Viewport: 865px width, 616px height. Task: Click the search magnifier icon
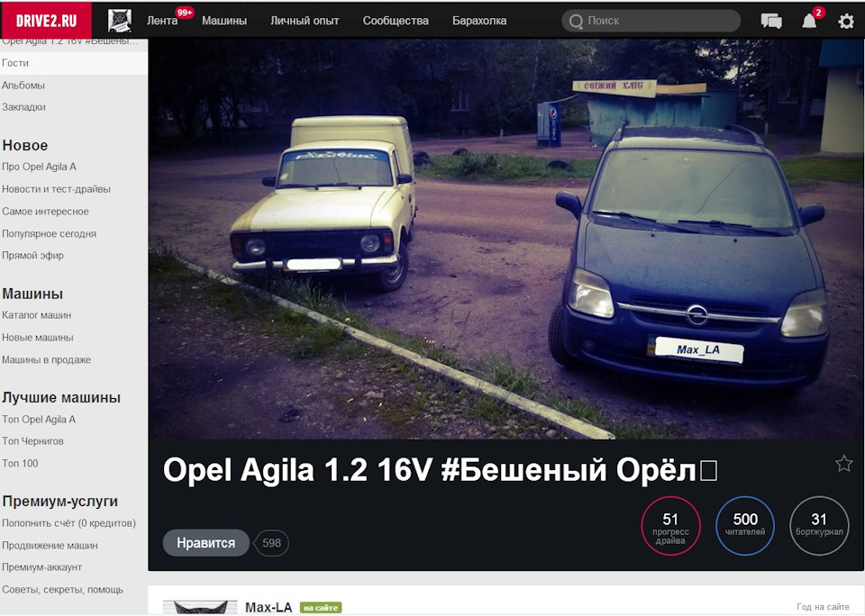[576, 21]
